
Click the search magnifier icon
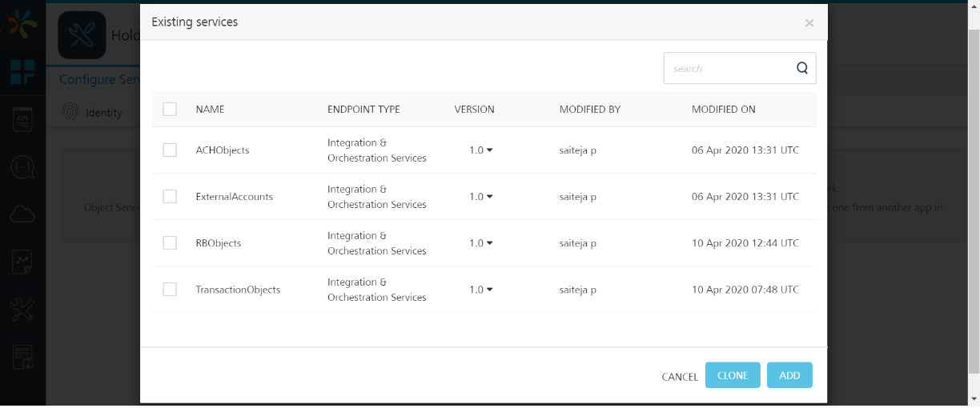[801, 69]
